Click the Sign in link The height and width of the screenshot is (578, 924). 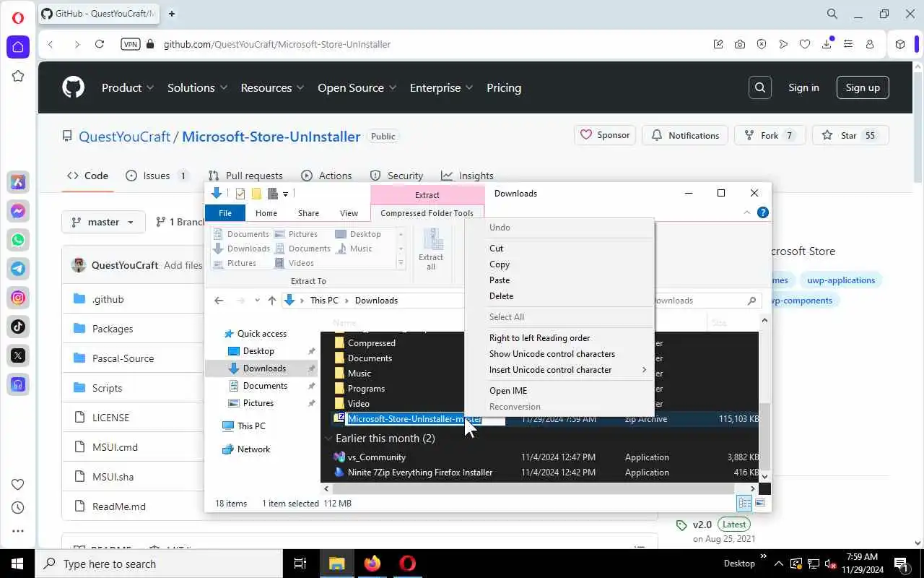coord(803,87)
